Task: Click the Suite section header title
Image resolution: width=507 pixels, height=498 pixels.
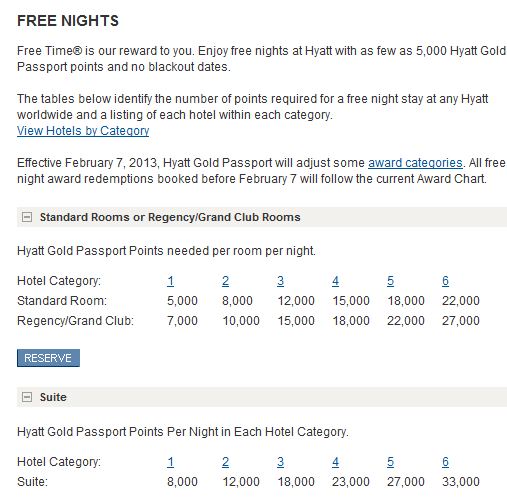Action: [53, 397]
